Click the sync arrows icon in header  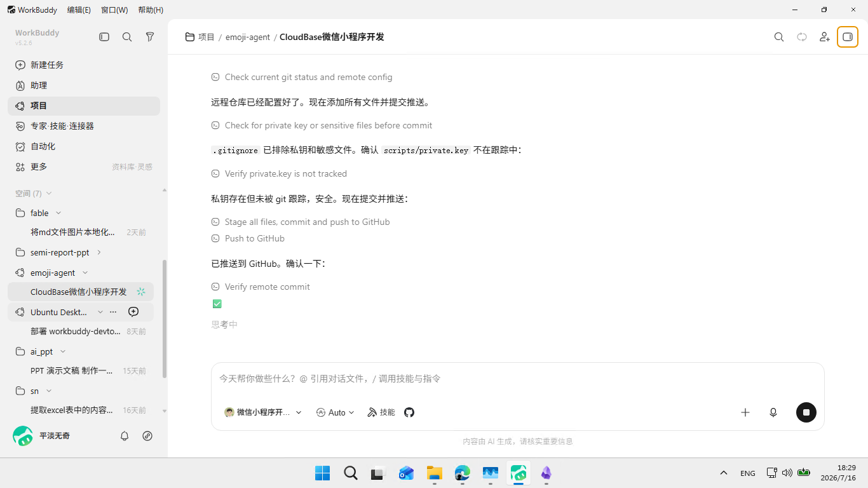coord(802,37)
